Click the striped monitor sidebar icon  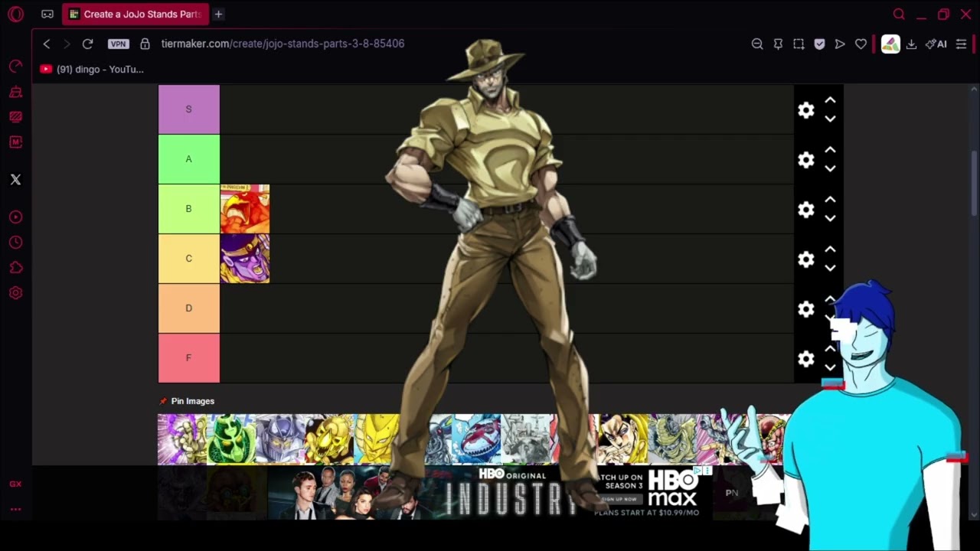point(15,117)
